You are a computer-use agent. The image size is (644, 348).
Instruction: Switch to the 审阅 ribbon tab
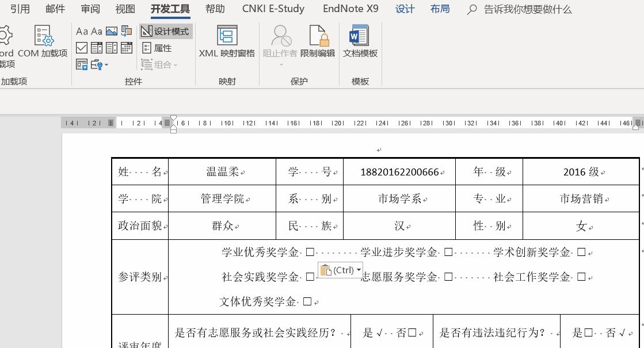(90, 9)
